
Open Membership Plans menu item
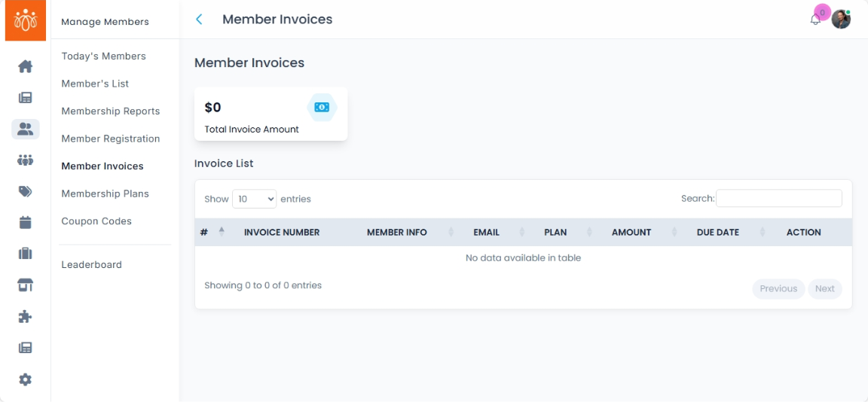(105, 193)
